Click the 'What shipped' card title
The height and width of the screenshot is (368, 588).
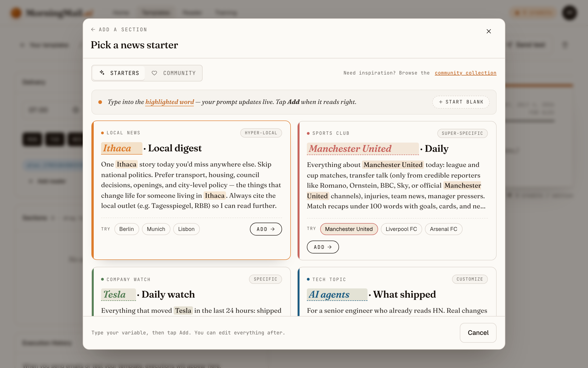[404, 294]
